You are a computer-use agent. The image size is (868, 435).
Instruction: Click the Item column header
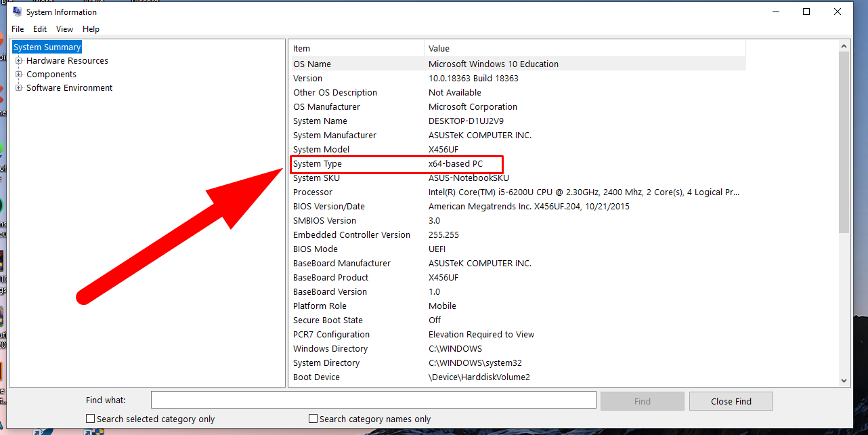pos(357,49)
